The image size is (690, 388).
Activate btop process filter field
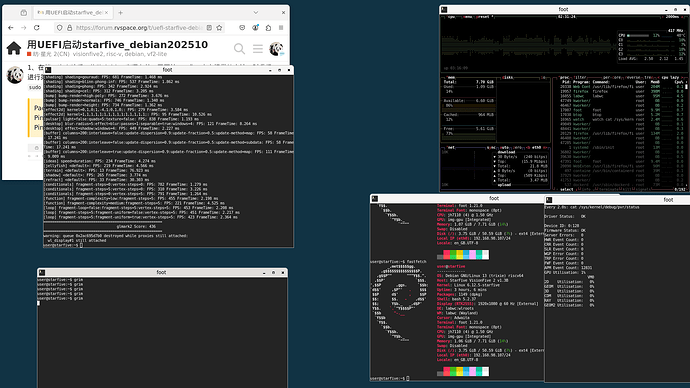point(580,78)
